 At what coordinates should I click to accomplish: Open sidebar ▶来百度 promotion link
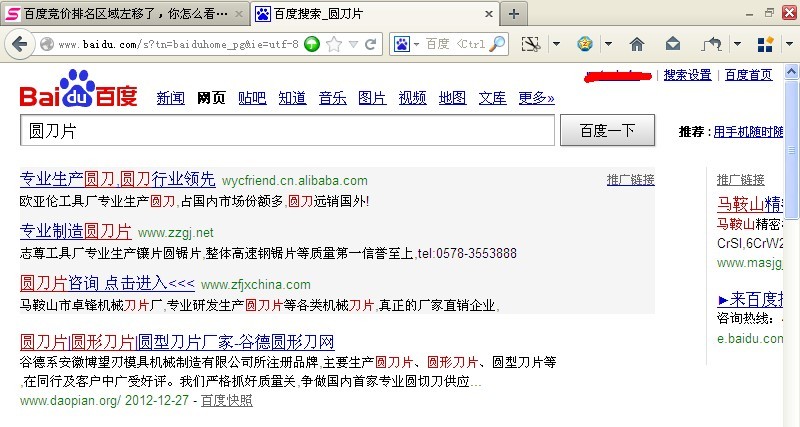click(x=750, y=299)
